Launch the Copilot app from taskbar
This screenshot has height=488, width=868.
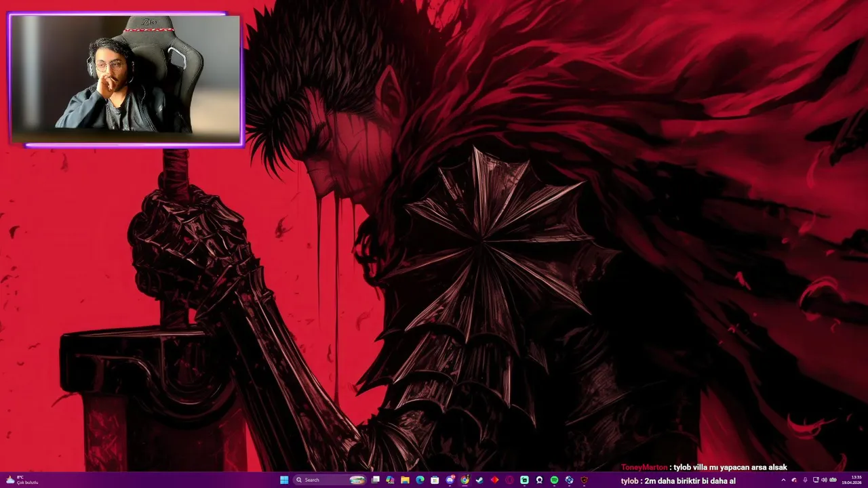(x=390, y=480)
